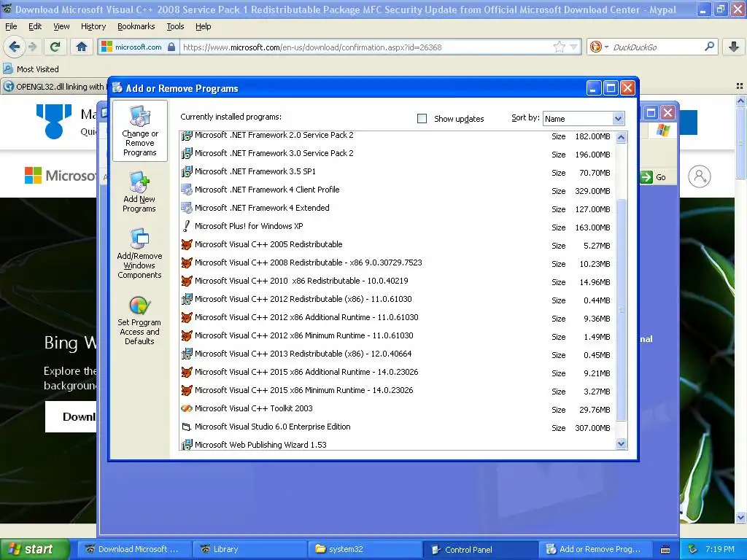
Task: Click icon of Visual C++ 2005 Redistributable
Action: tap(186, 244)
